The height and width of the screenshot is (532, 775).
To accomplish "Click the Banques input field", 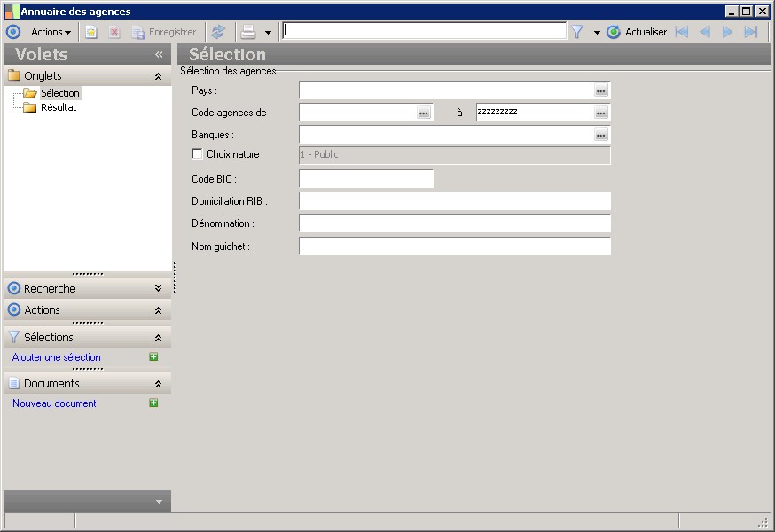I will (446, 135).
